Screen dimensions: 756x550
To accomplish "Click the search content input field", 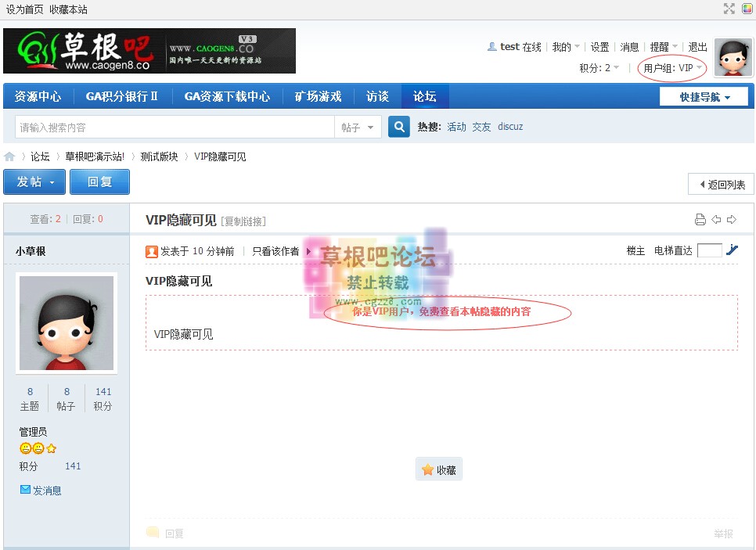I will pyautogui.click(x=174, y=127).
